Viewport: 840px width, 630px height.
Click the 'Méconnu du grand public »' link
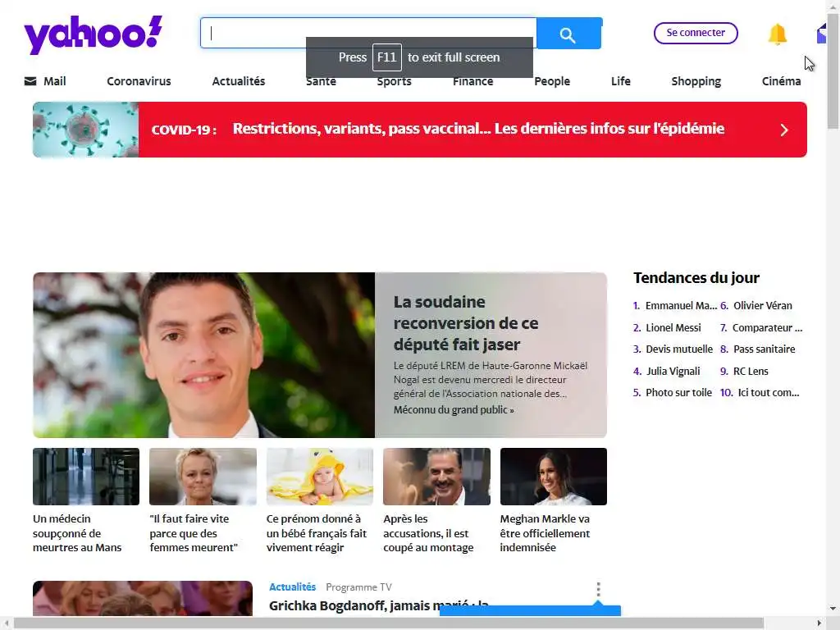tap(454, 410)
